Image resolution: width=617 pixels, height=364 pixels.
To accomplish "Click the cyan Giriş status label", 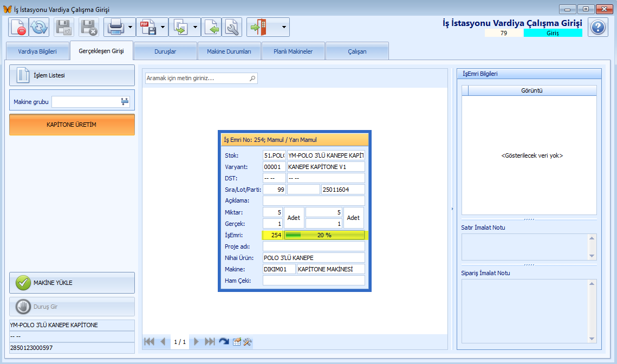I will point(553,33).
